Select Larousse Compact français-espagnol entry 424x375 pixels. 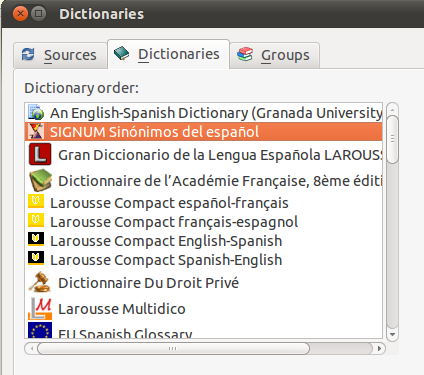tap(204, 221)
